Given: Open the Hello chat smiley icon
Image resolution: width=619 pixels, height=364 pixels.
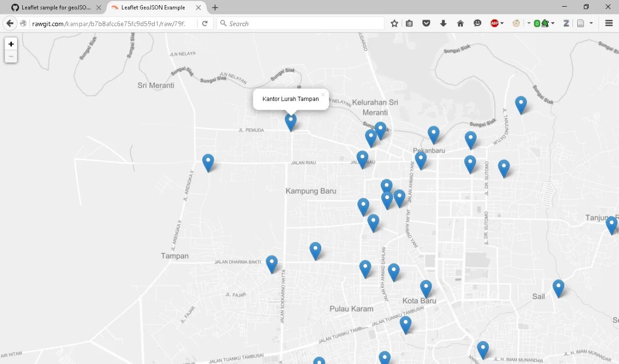Looking at the screenshot, I should (477, 23).
